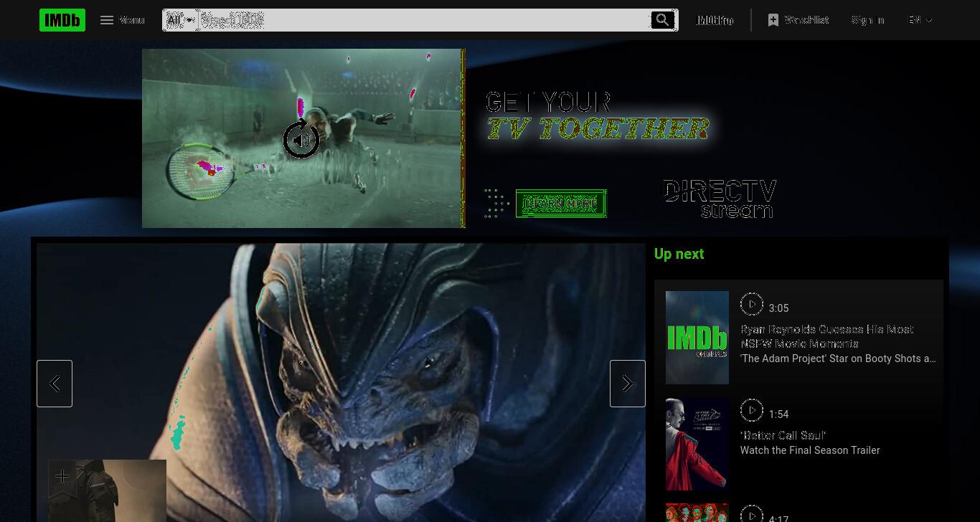The height and width of the screenshot is (522, 980).
Task: Show the next featured trailer slide
Action: [628, 384]
